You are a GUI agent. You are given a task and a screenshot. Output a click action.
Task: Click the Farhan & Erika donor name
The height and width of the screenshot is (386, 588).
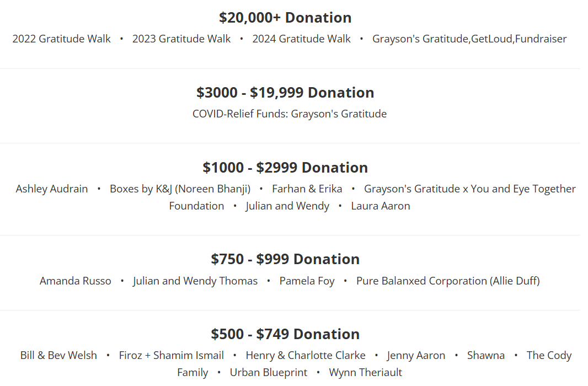point(307,189)
